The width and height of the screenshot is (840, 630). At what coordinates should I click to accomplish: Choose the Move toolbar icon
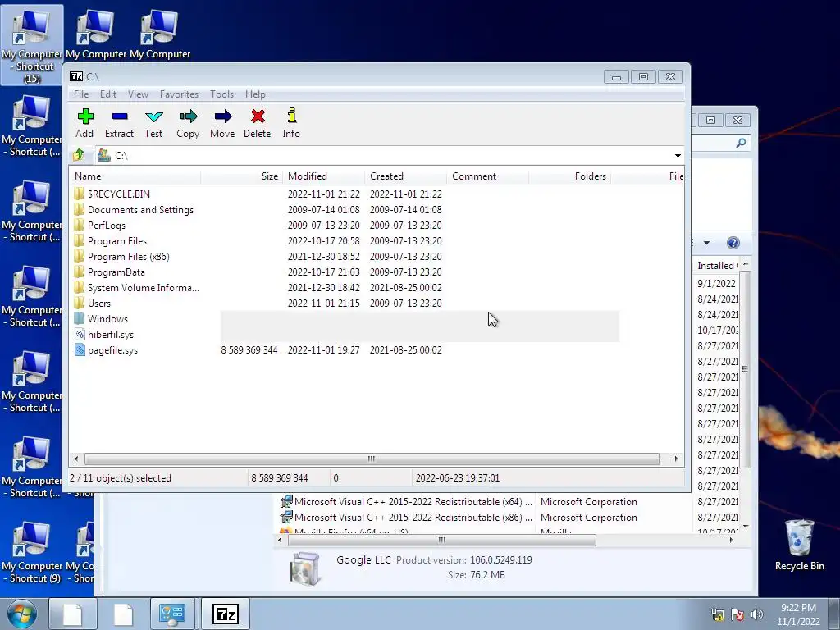[222, 123]
